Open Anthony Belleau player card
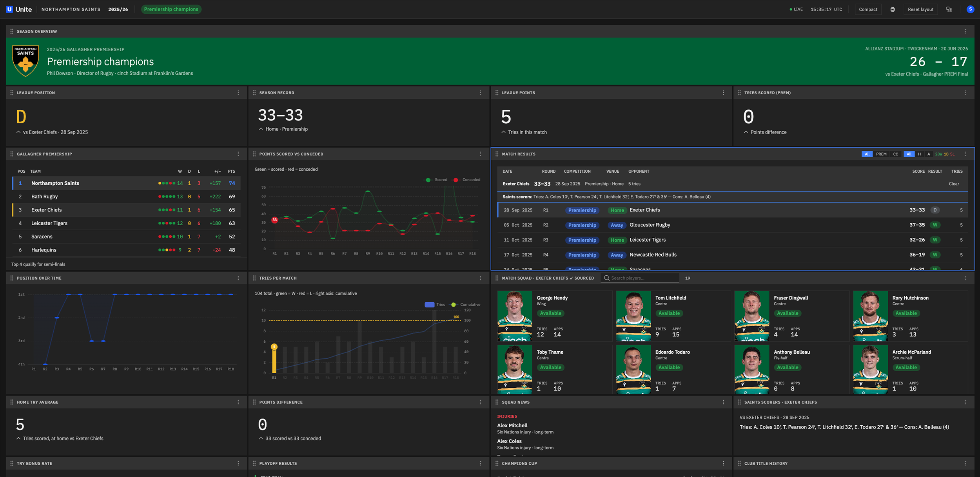The height and width of the screenshot is (477, 980). (791, 369)
